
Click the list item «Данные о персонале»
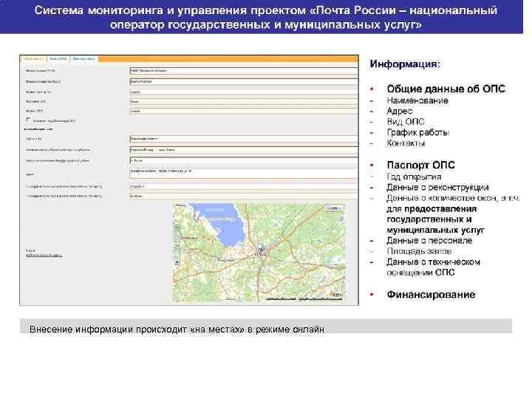point(429,240)
